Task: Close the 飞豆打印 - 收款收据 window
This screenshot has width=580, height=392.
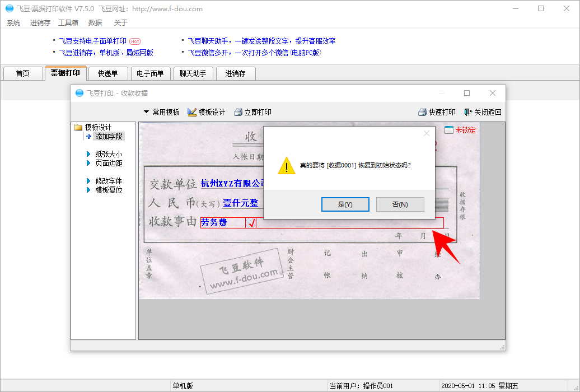Action: point(492,93)
